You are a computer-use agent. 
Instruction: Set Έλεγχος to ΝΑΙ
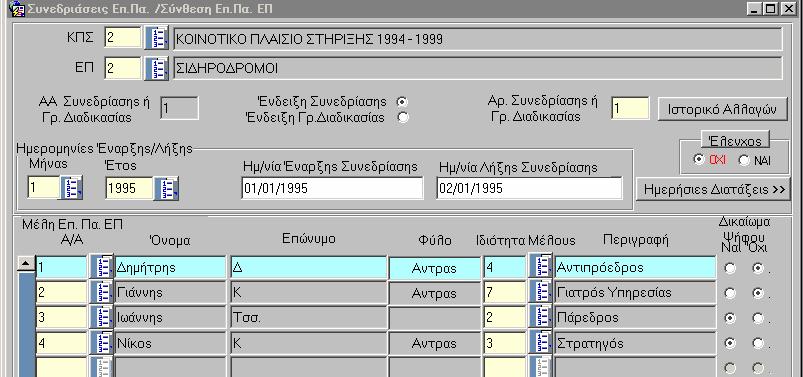[x=744, y=160]
